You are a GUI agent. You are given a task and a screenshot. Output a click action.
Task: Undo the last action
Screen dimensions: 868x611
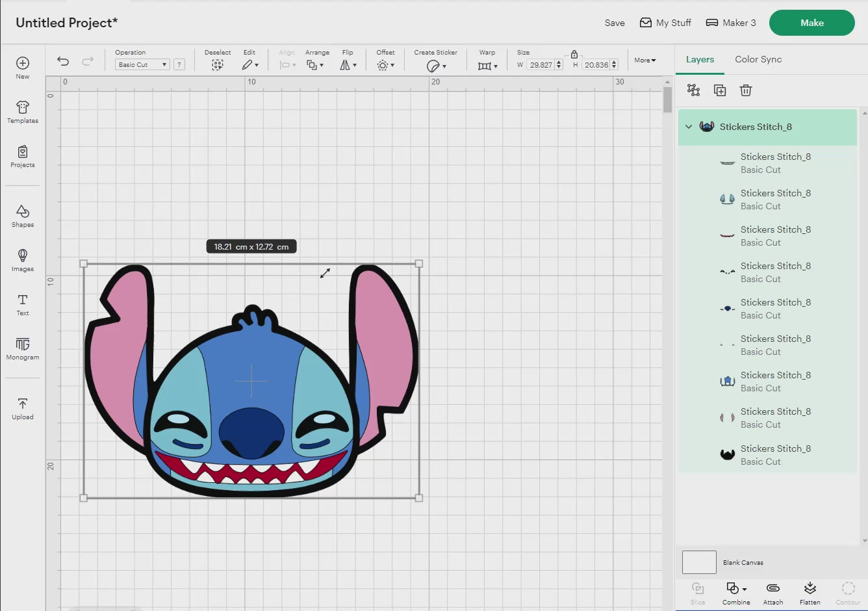tap(63, 61)
